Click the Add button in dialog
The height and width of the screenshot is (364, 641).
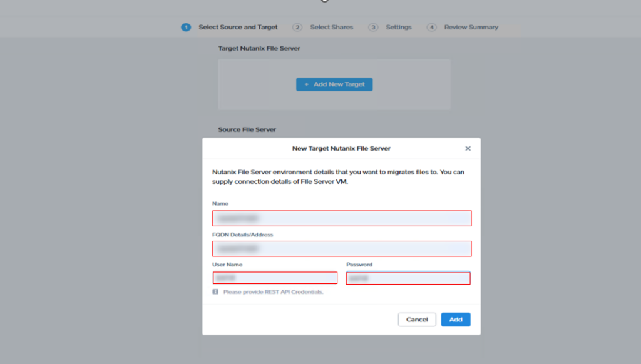[x=456, y=320]
